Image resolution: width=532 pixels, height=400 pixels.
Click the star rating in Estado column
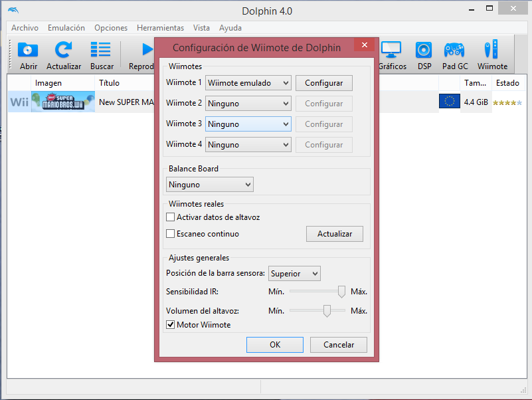coord(507,102)
